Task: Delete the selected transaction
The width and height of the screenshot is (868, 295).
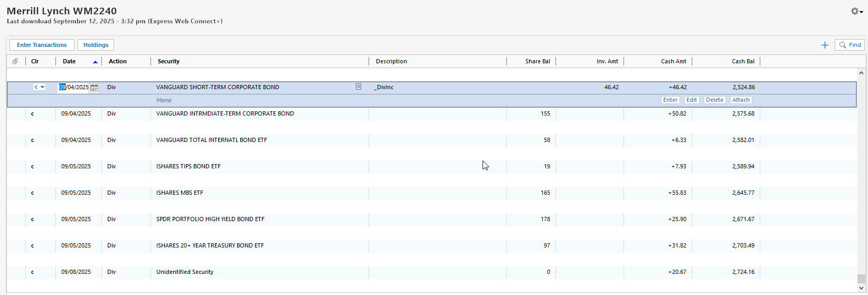Action: (714, 100)
